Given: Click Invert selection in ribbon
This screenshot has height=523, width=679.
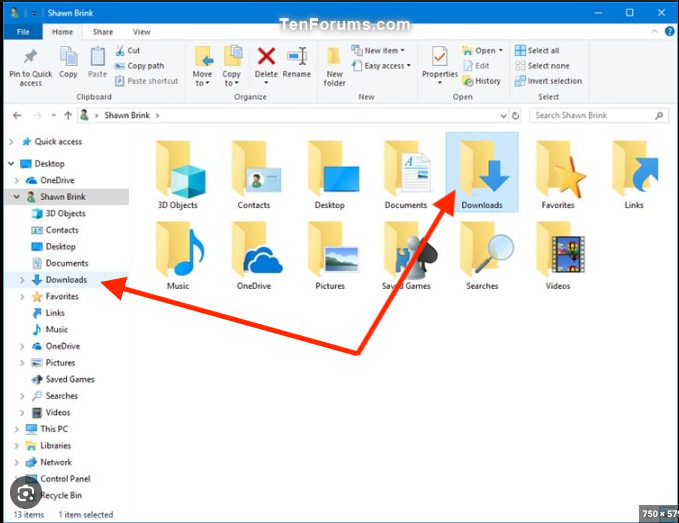Looking at the screenshot, I should click(548, 81).
